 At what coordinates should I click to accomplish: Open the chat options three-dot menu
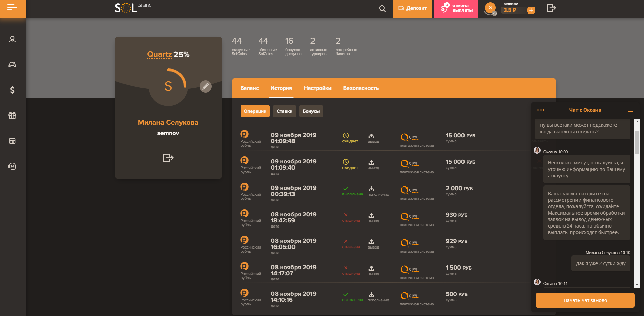coord(541,110)
